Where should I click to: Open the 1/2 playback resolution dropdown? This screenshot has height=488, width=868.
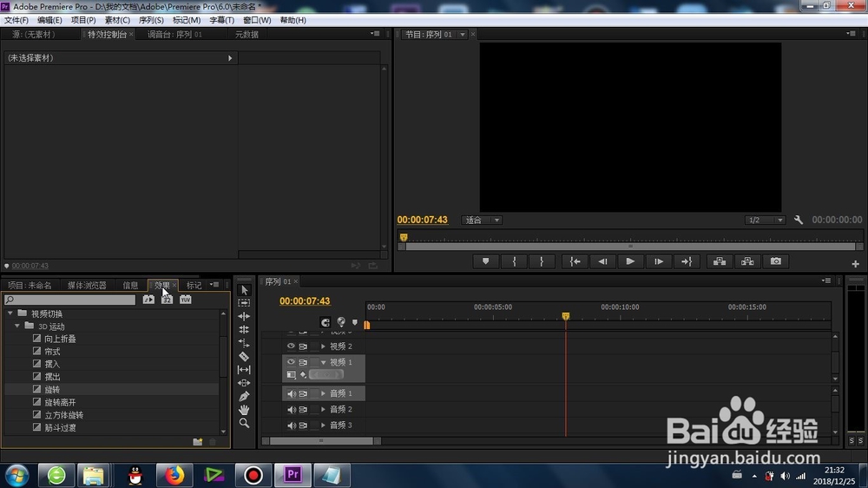point(765,220)
